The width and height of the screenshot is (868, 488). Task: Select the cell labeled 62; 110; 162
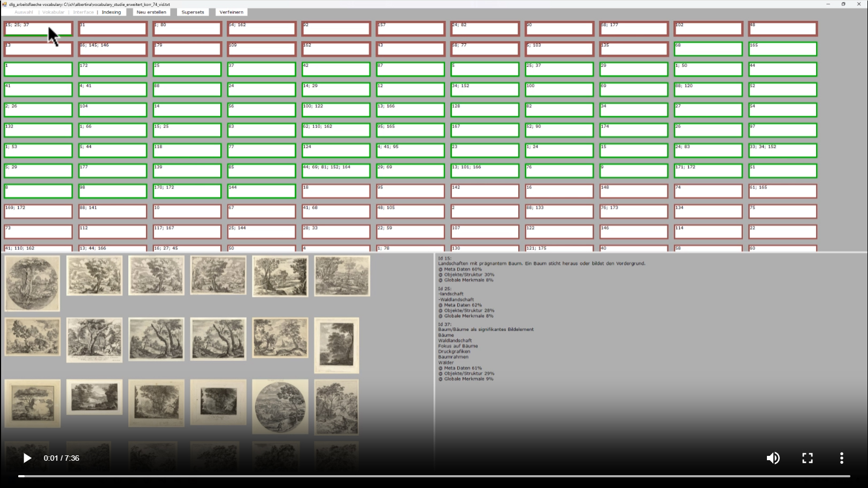pyautogui.click(x=336, y=131)
